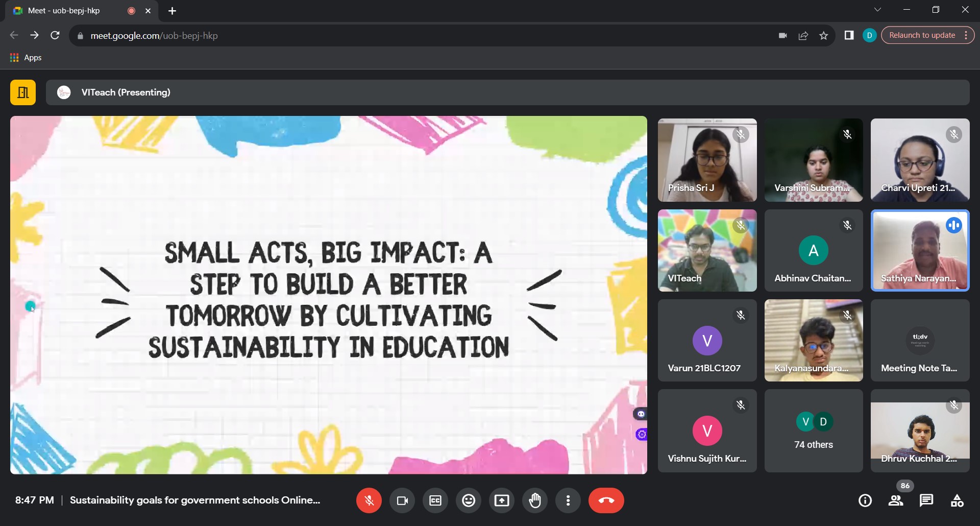Open the emoji reactions picker
The height and width of the screenshot is (526, 980).
coord(469,500)
